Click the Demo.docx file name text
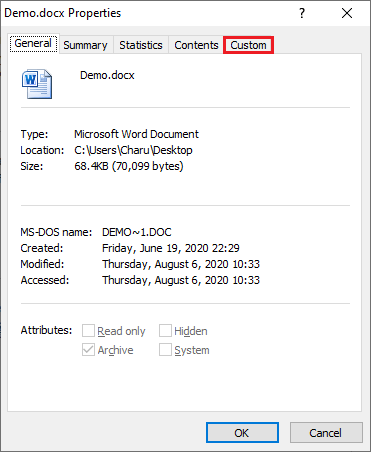The width and height of the screenshot is (371, 452). tap(107, 75)
